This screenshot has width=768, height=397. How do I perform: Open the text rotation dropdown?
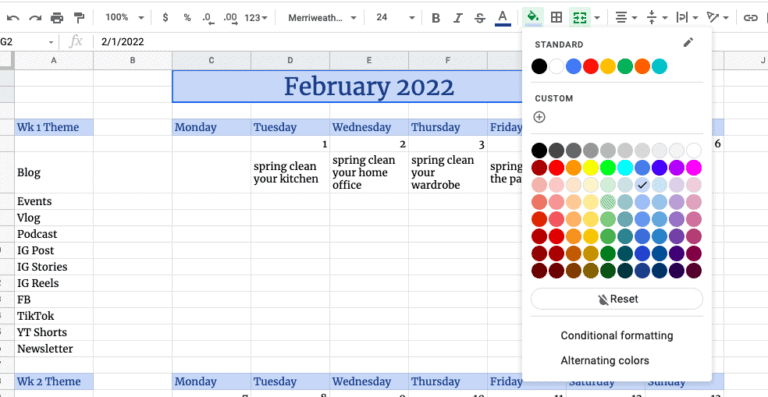(x=718, y=18)
